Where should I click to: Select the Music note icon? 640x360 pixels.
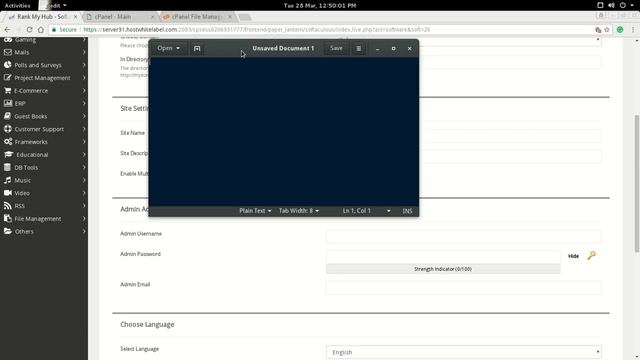click(7, 180)
